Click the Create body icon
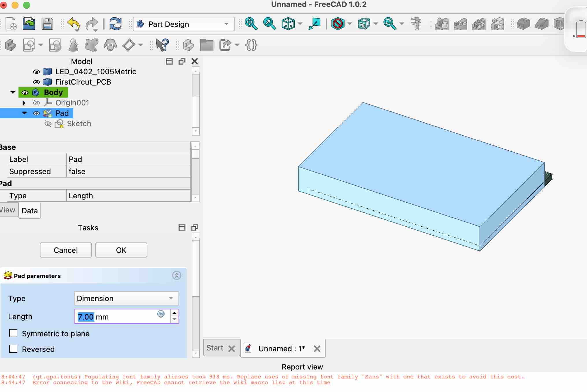This screenshot has width=587, height=392. (x=10, y=45)
